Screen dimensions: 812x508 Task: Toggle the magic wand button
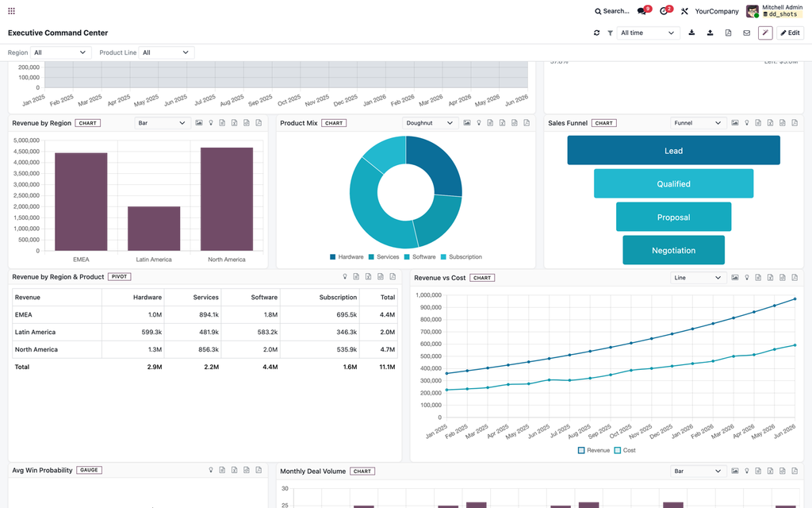coord(765,33)
